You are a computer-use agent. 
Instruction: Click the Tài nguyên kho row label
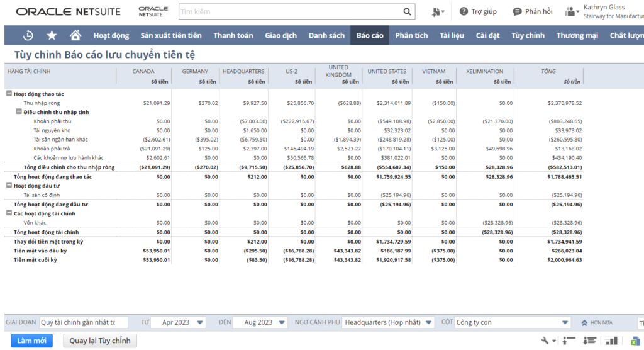[x=52, y=130]
